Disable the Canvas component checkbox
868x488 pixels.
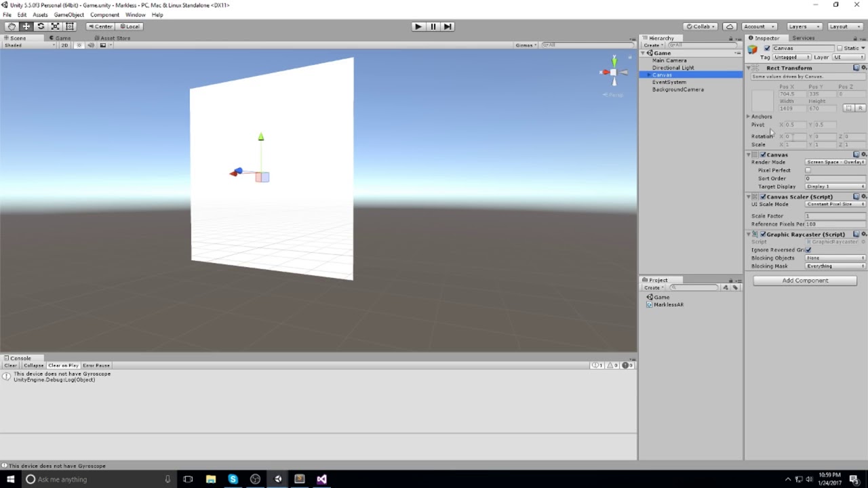tap(763, 155)
